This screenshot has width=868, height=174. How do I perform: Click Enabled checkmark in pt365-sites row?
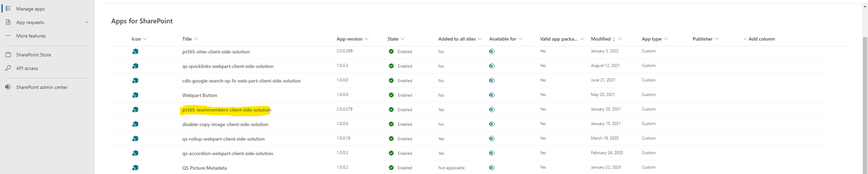391,51
